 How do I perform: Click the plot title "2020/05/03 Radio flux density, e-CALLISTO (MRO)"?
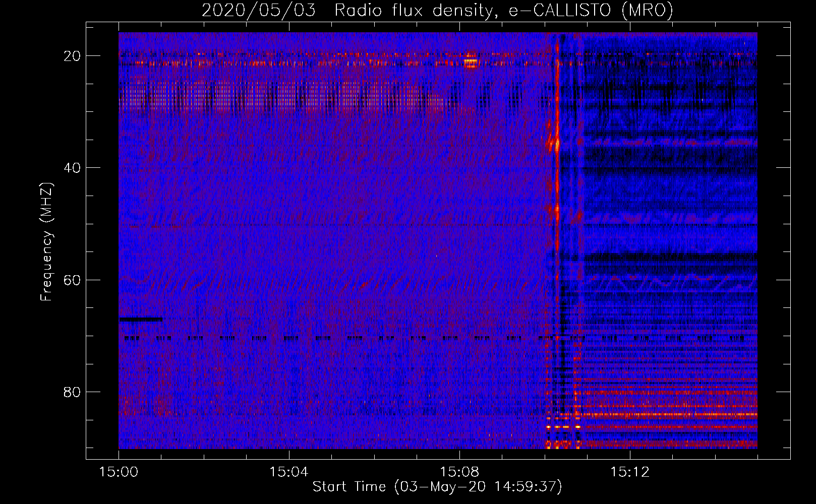click(x=437, y=11)
